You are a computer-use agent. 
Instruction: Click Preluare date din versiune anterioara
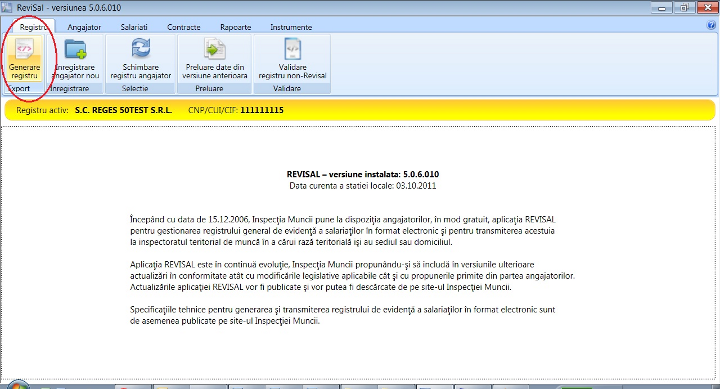pyautogui.click(x=214, y=58)
